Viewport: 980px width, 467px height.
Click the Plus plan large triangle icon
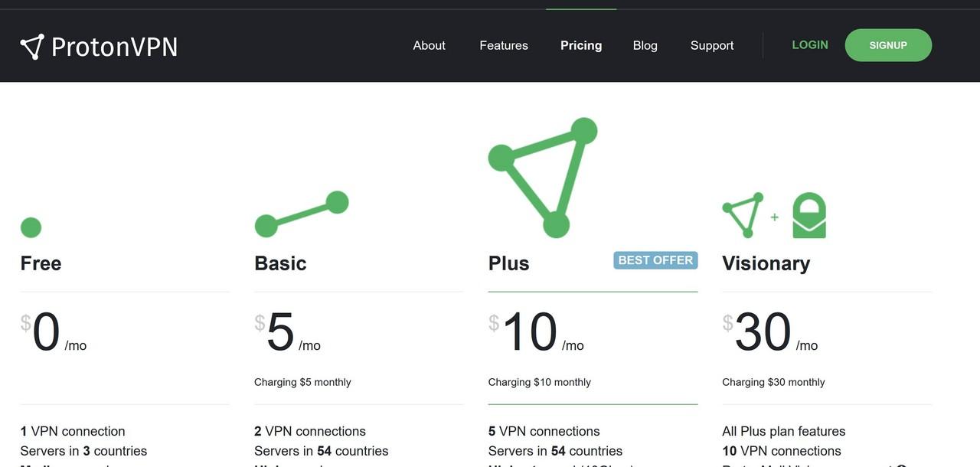[543, 178]
